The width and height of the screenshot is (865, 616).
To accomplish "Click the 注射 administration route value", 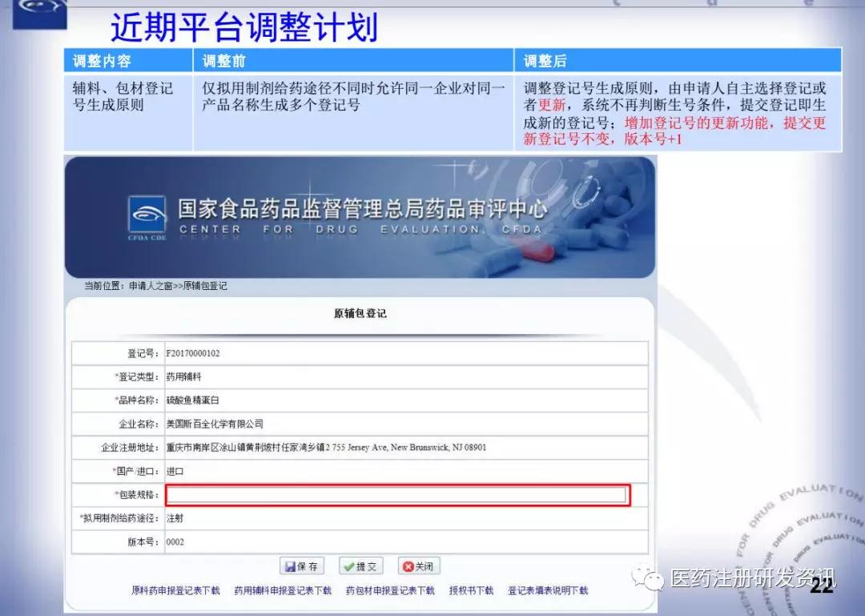I will pyautogui.click(x=175, y=518).
